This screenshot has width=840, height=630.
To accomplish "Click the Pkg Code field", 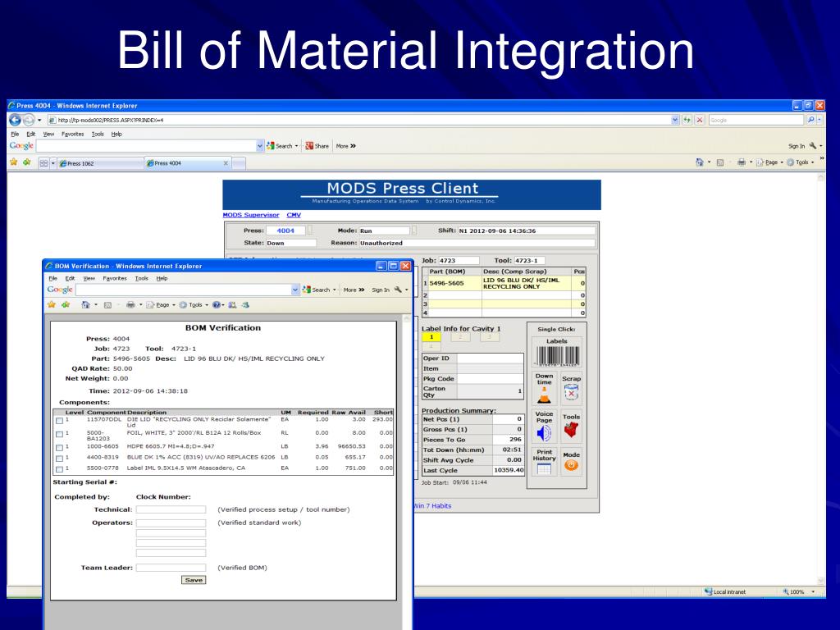I will click(x=491, y=379).
